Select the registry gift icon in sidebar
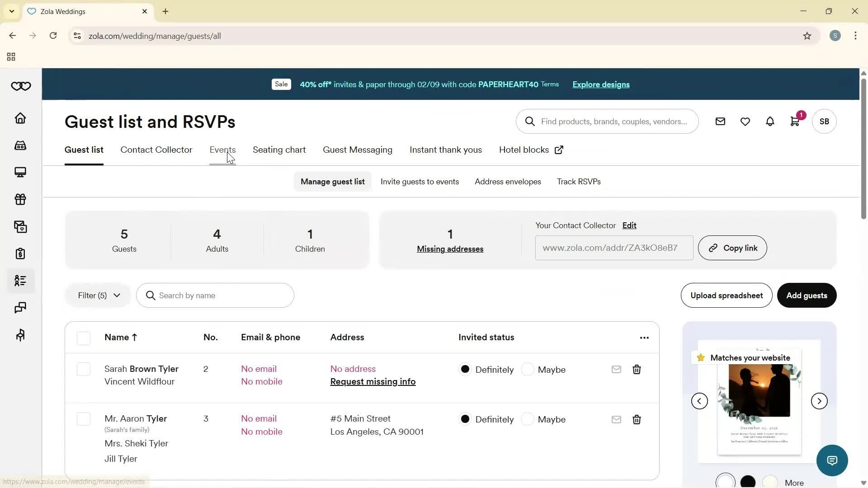The image size is (868, 488). click(x=20, y=199)
